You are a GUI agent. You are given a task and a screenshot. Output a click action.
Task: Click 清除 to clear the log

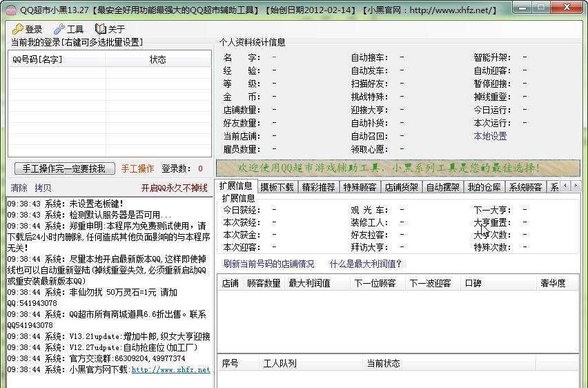click(19, 188)
